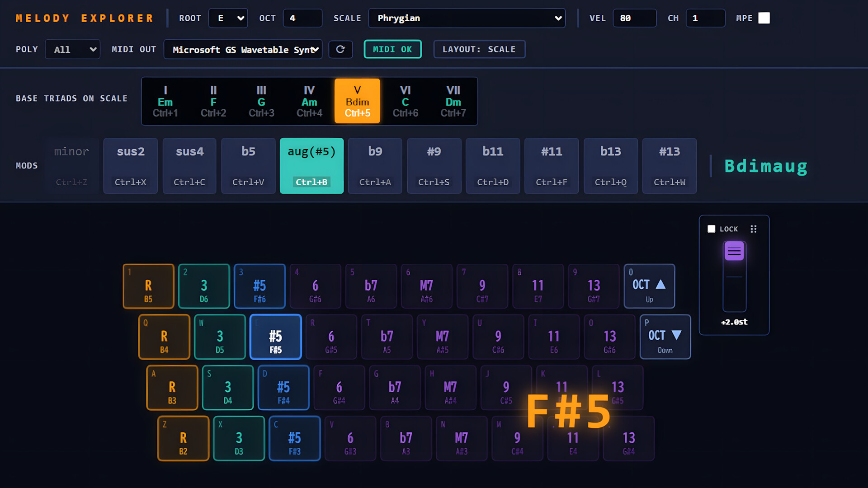
Task: Toggle the b9 chord modifier
Action: coord(375,166)
